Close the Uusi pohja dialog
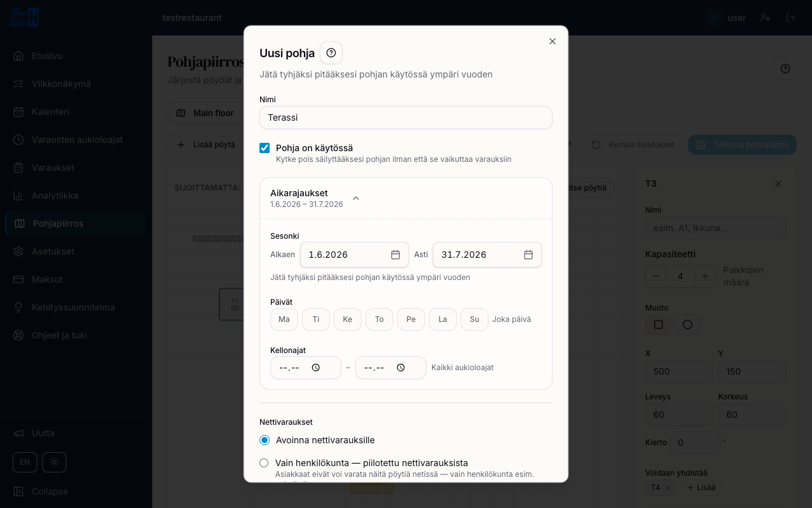 tap(552, 41)
